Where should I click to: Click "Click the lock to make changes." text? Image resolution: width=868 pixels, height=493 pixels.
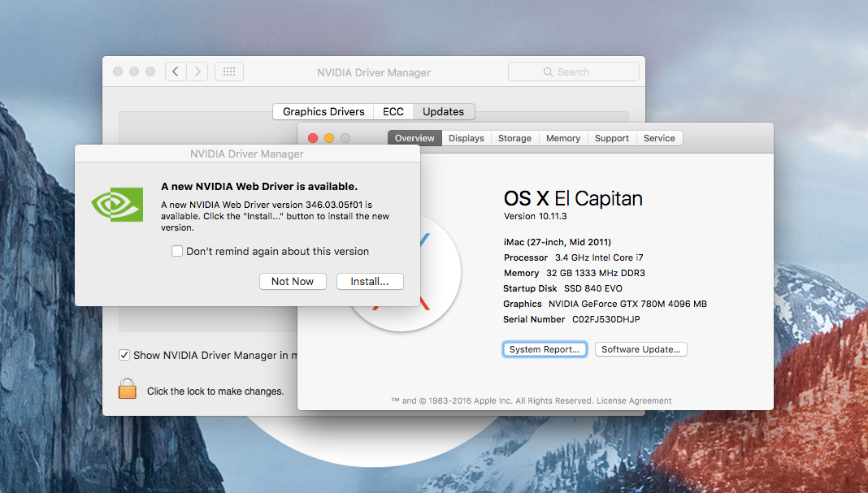tap(215, 391)
